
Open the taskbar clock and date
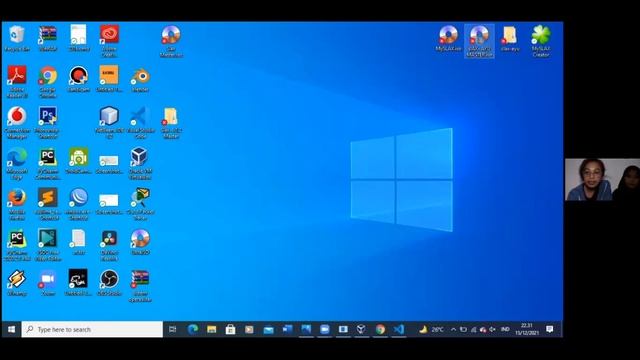(x=527, y=329)
